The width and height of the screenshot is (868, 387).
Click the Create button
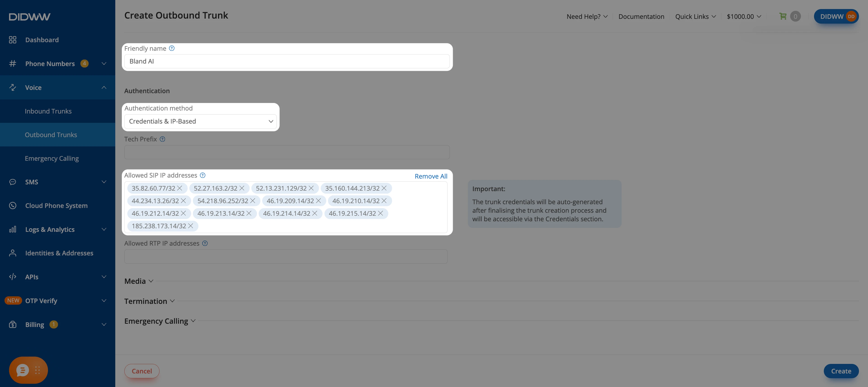click(841, 371)
